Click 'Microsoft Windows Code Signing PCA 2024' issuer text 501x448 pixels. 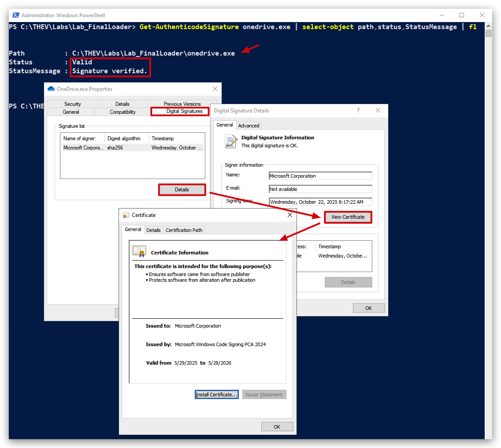click(x=220, y=344)
